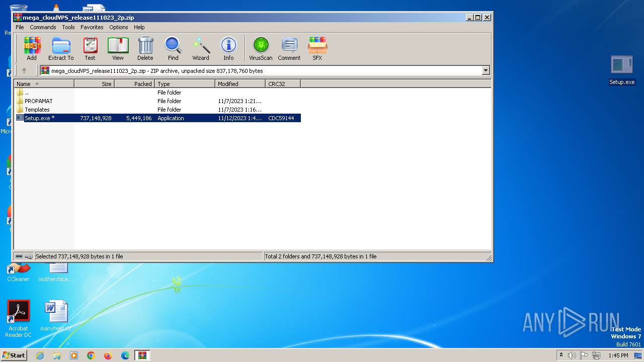
Task: Open the File menu
Action: click(x=20, y=27)
